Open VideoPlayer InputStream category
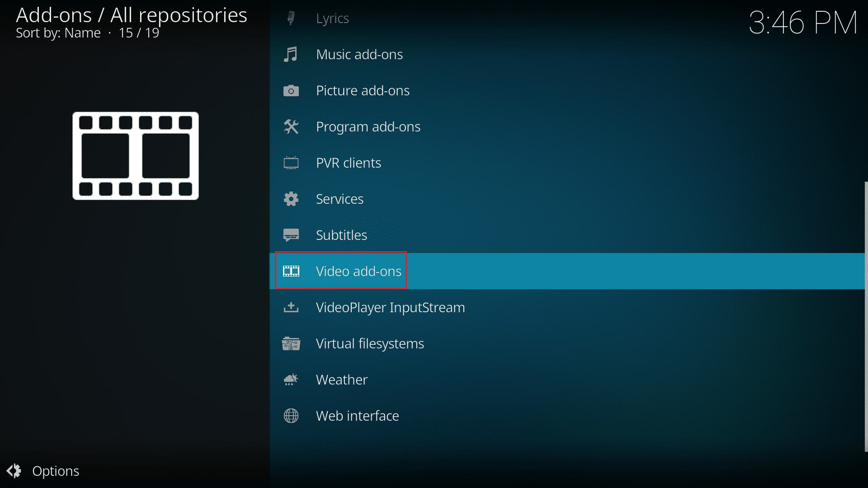868x488 pixels. [x=391, y=307]
